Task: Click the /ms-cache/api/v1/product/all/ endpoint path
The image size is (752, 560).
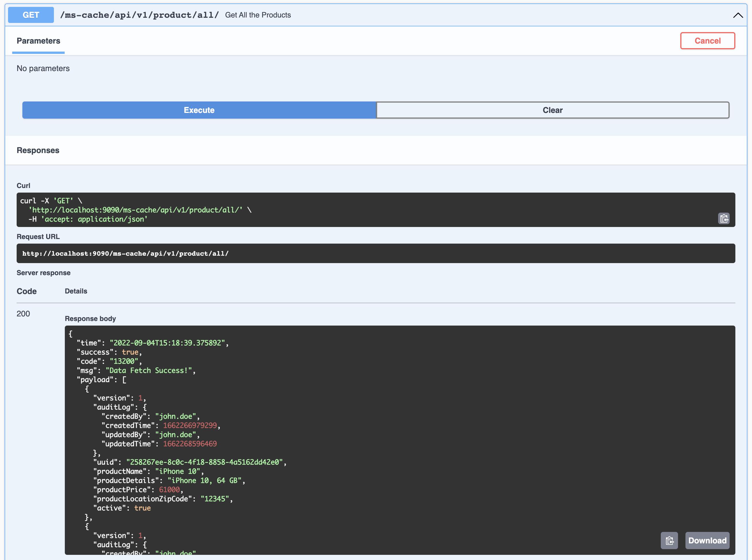Action: coord(139,15)
